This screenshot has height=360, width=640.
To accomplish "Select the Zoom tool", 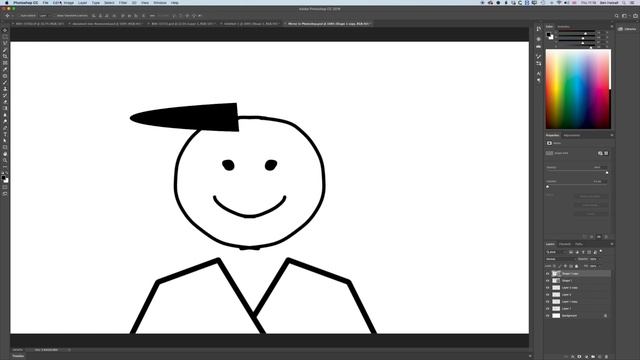I will click(5, 160).
